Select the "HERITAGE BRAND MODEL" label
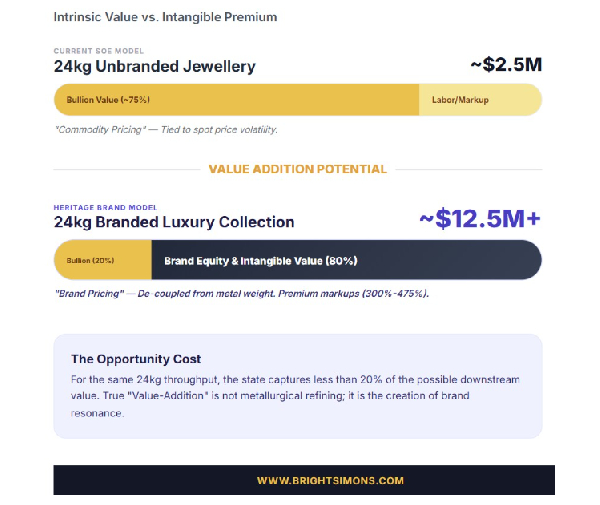The height and width of the screenshot is (505, 600). (x=105, y=207)
